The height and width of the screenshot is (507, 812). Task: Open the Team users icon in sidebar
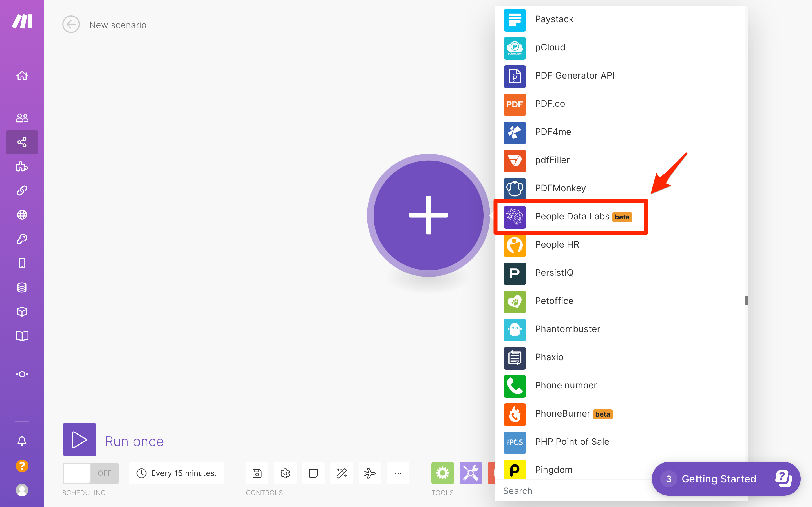pos(22,118)
